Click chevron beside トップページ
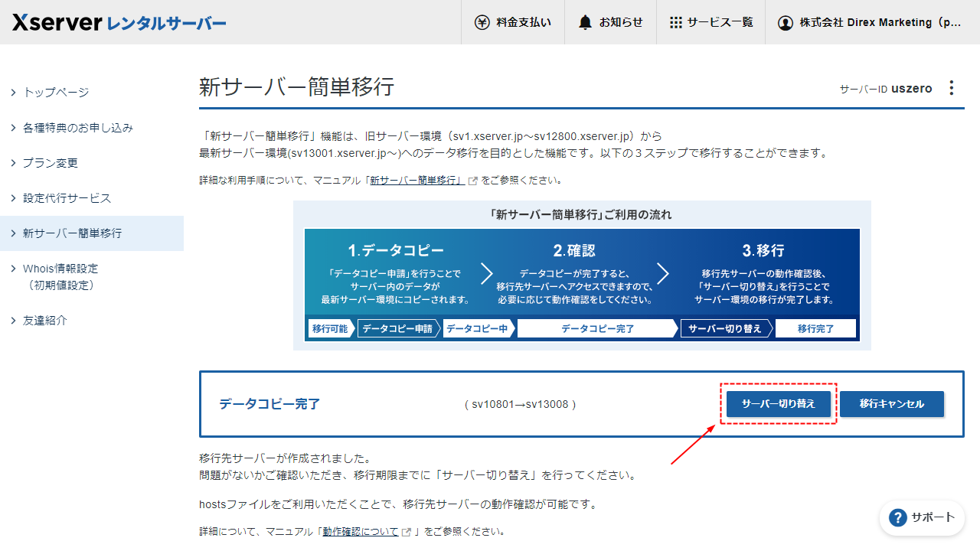This screenshot has width=980, height=551. [x=13, y=93]
